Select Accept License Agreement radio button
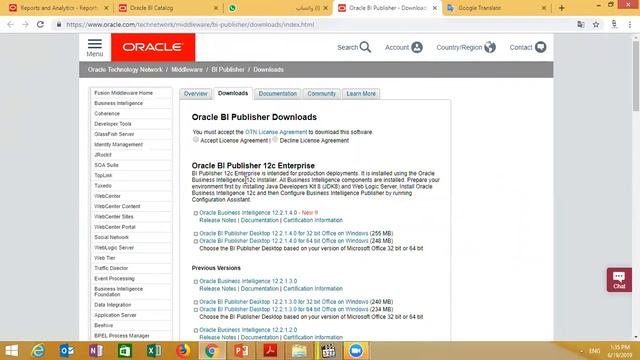This screenshot has height=360, width=640. 196,140
